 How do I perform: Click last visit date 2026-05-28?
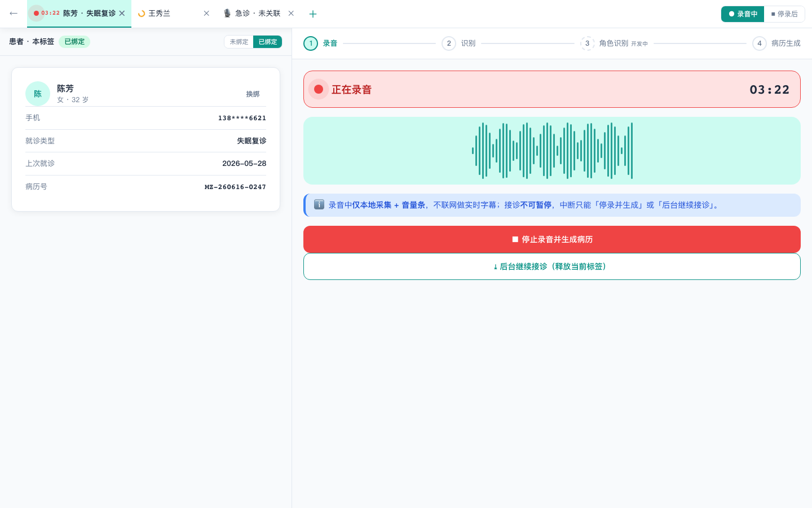pos(244,164)
